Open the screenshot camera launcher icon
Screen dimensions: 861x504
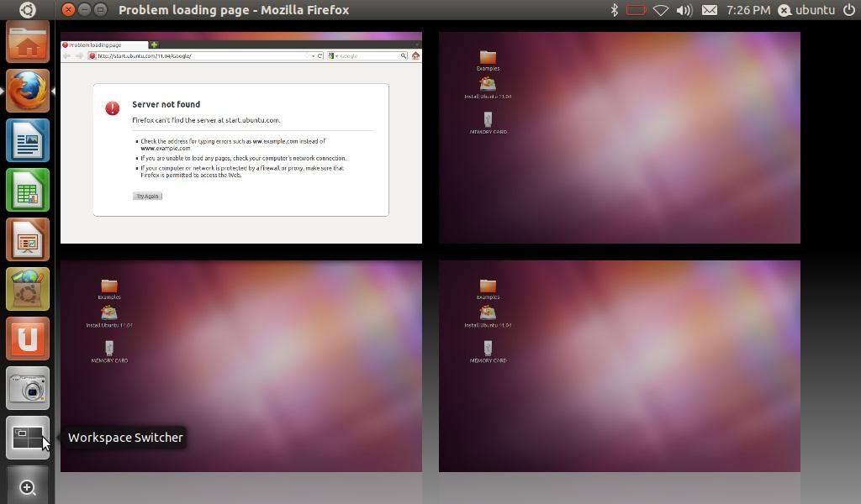28,388
